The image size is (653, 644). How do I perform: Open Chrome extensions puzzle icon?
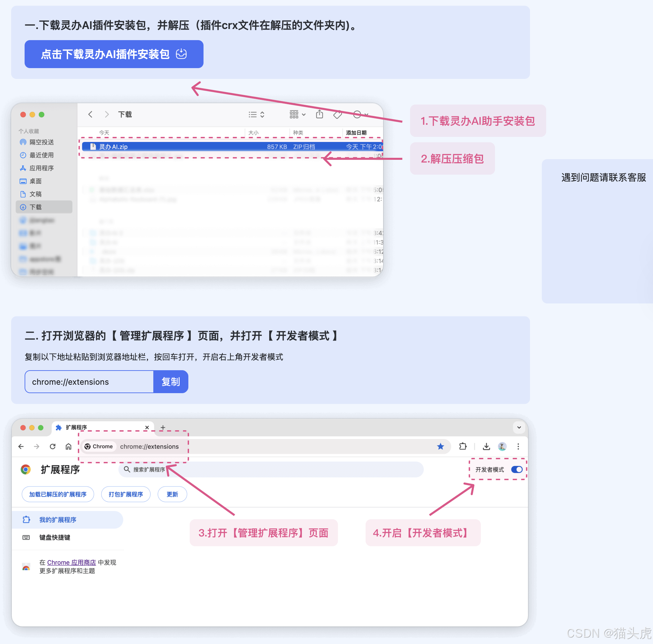(x=463, y=446)
